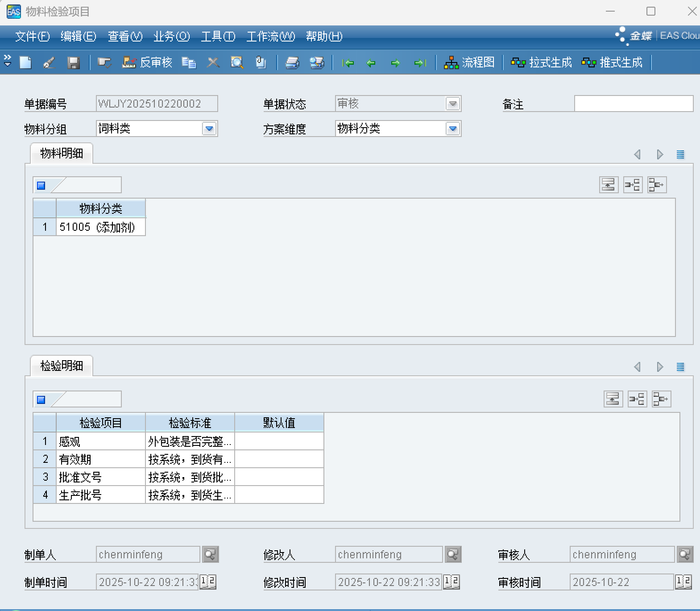Screen dimensions: 700x611
Task: Open the 工作流 menu
Action: pyautogui.click(x=270, y=37)
